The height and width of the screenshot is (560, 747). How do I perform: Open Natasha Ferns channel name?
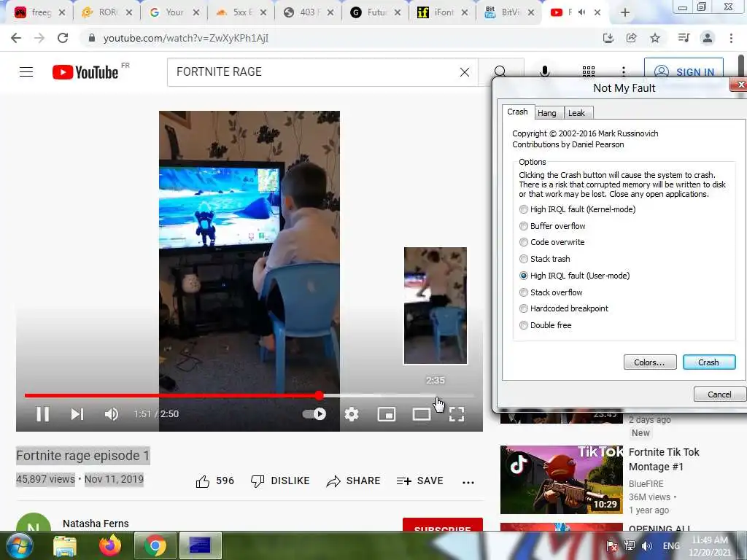tap(96, 524)
